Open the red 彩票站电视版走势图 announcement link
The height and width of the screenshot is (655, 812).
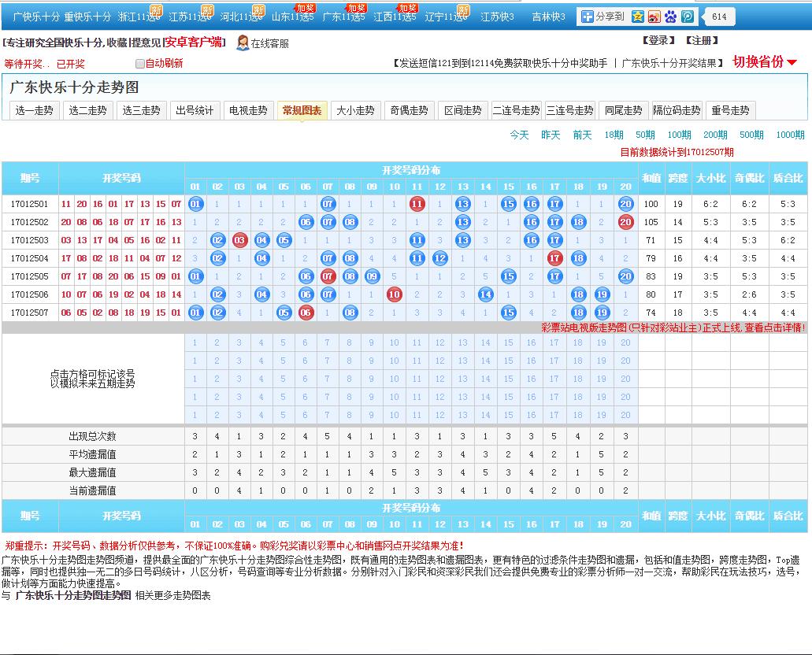click(673, 327)
